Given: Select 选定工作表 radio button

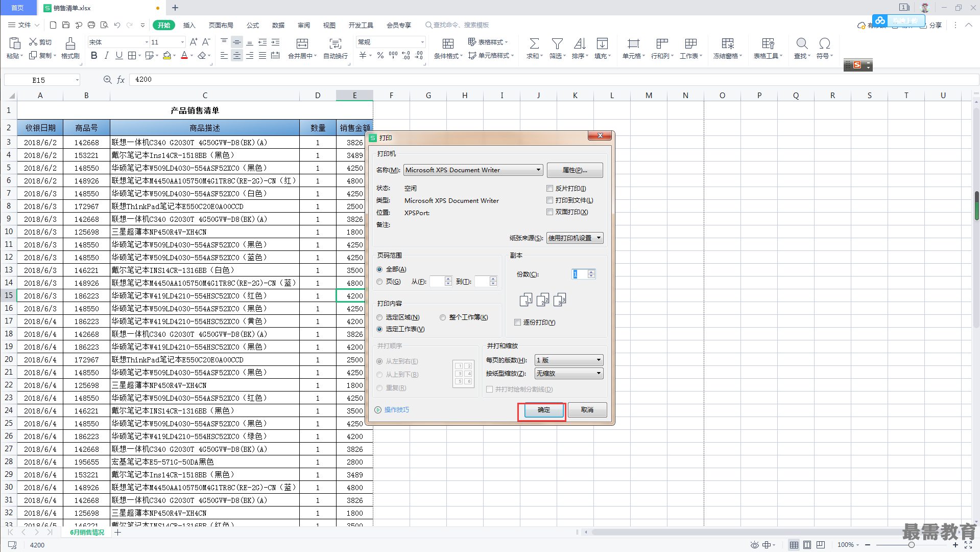Looking at the screenshot, I should (x=379, y=329).
